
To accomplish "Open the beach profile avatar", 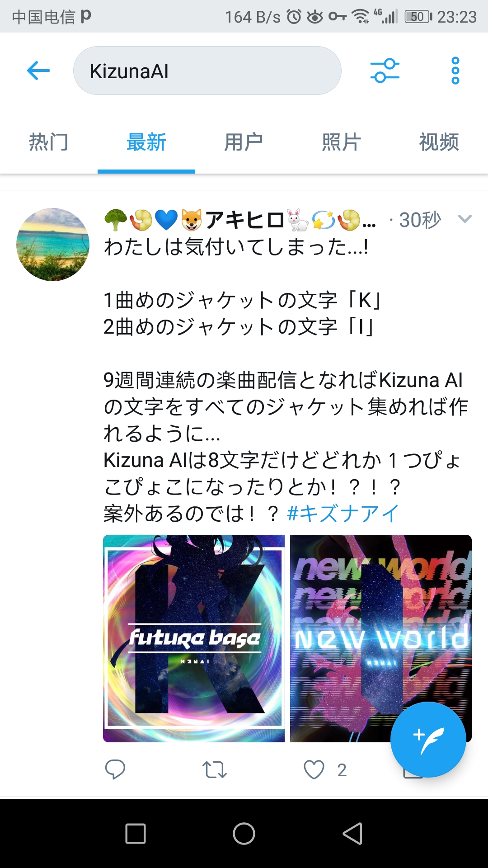I will (53, 245).
